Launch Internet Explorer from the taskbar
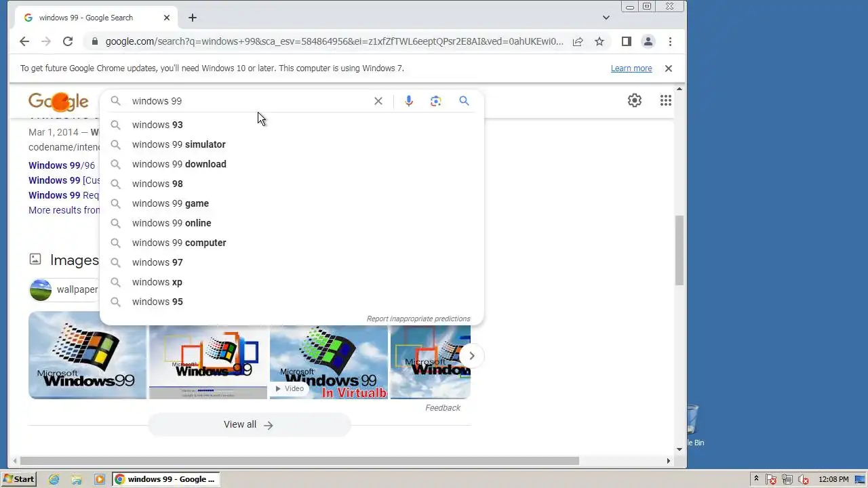 [x=54, y=479]
